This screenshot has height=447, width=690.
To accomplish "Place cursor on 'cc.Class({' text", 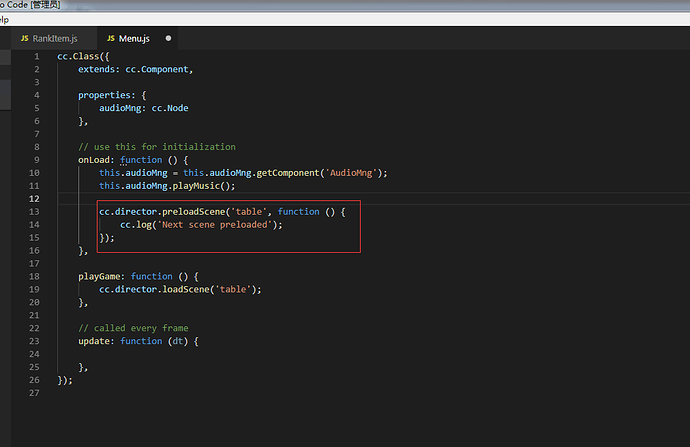I will pos(83,56).
